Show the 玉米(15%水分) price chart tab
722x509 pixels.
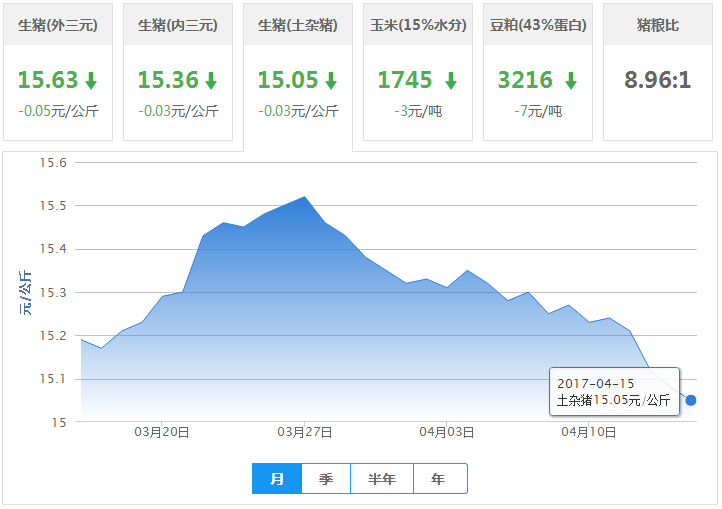(418, 25)
